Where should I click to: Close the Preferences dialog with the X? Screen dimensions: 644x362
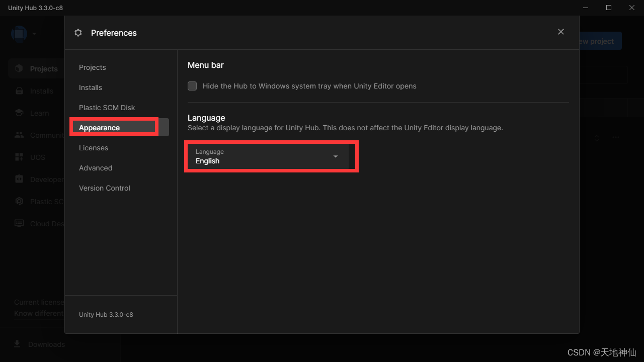(x=561, y=32)
